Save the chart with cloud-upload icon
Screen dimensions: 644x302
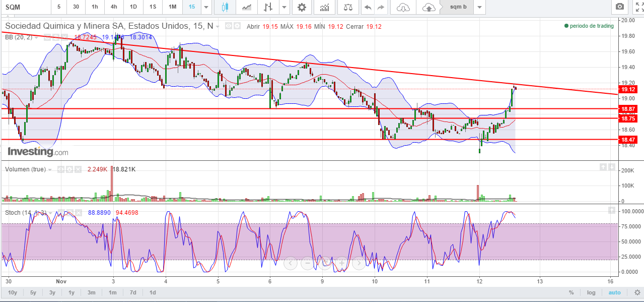click(x=428, y=7)
